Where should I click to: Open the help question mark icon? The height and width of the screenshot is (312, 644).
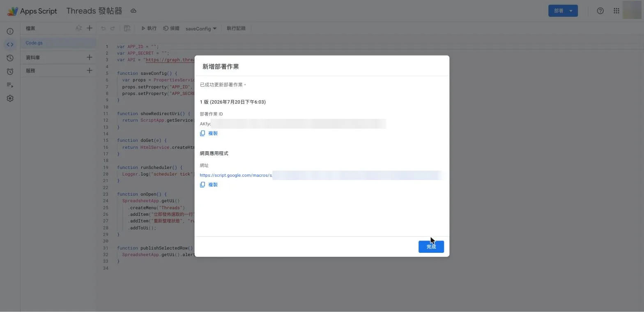click(600, 11)
